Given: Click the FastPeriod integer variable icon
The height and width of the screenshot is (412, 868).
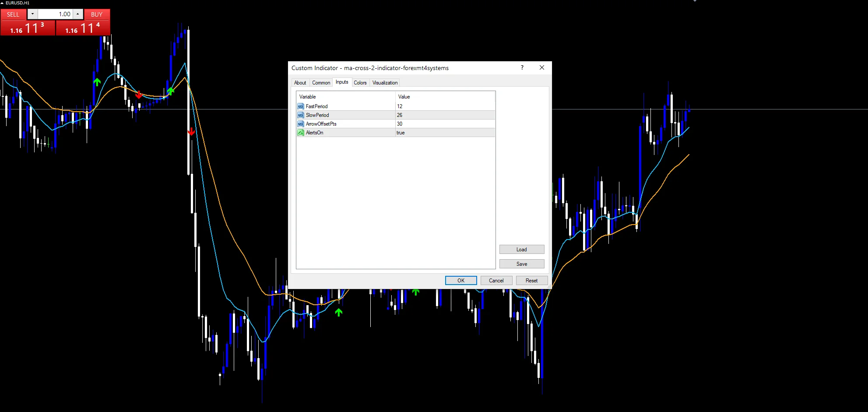Looking at the screenshot, I should click(300, 106).
